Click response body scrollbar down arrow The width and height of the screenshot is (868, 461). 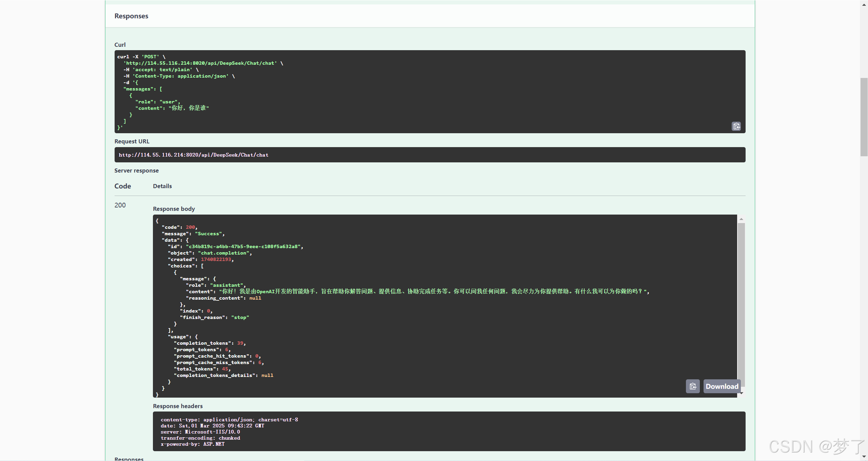(x=742, y=393)
